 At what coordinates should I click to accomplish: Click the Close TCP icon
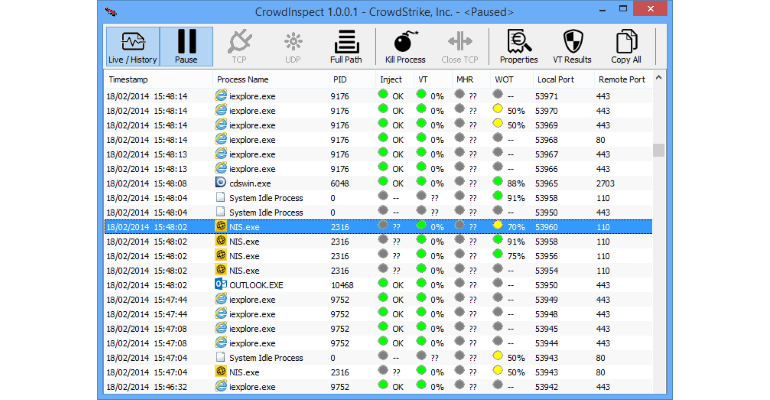click(460, 46)
